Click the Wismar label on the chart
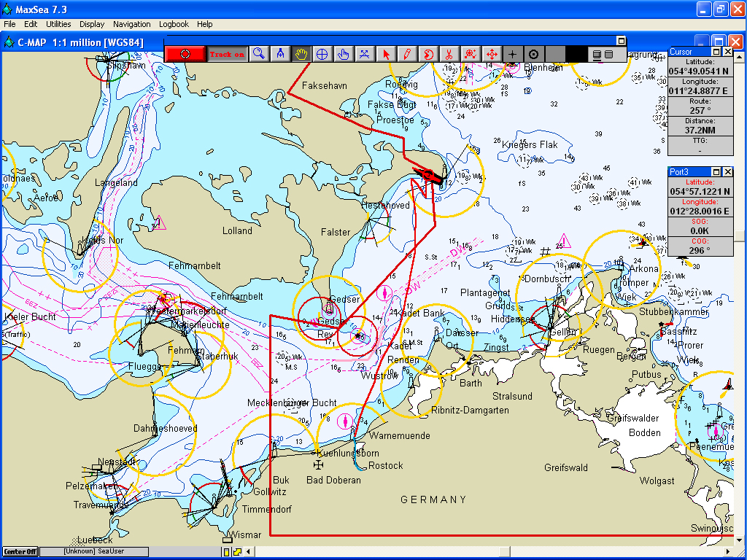This screenshot has width=747, height=560. (x=244, y=534)
